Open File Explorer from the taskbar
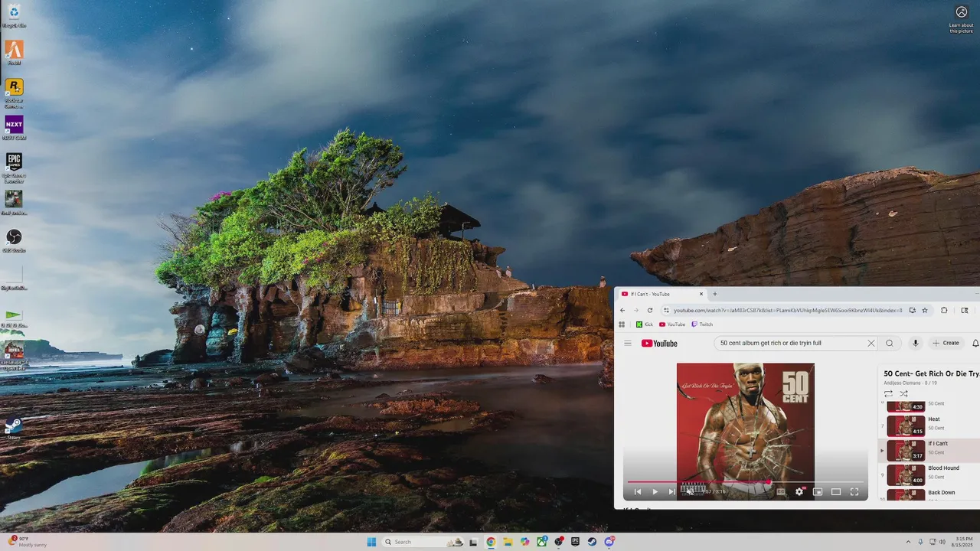This screenshot has height=551, width=980. coord(508,542)
